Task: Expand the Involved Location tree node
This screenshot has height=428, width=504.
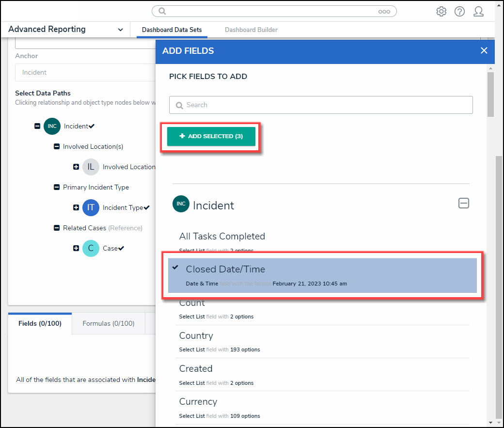Action: tap(76, 167)
